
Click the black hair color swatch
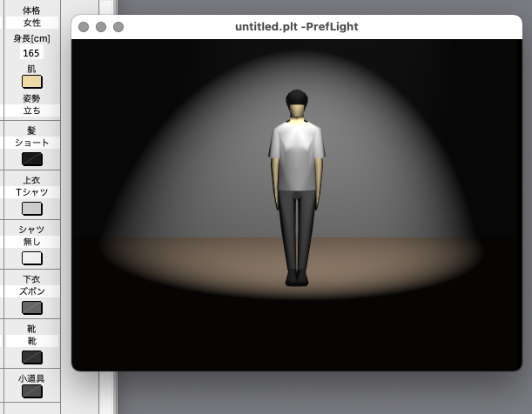tap(32, 159)
